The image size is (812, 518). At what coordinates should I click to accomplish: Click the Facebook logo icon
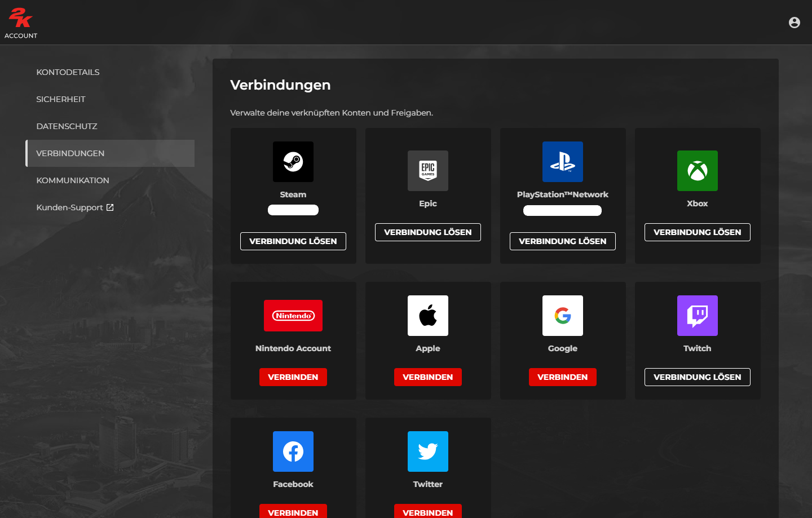click(x=293, y=451)
